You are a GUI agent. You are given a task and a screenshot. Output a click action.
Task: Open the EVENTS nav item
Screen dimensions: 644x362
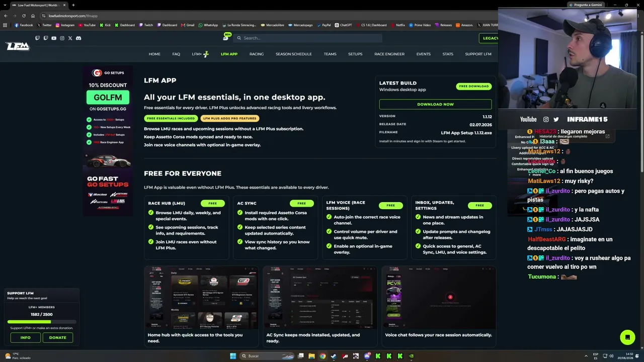(x=424, y=54)
